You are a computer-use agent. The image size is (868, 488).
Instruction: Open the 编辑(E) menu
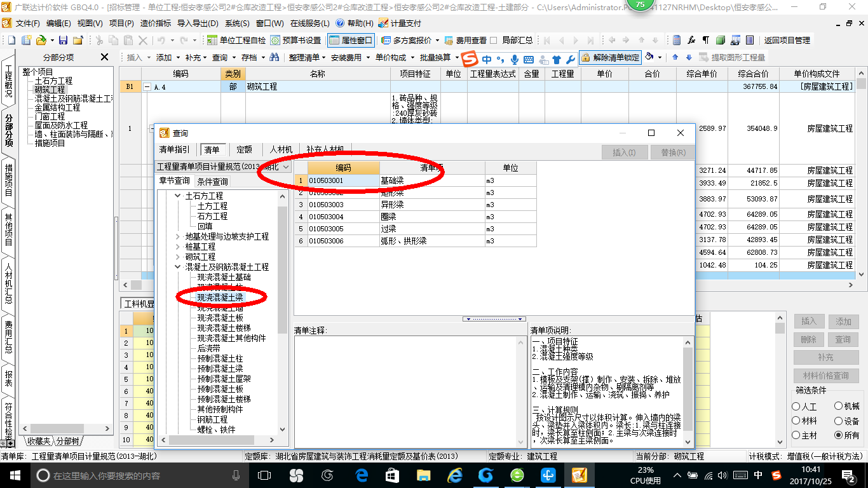coord(58,23)
